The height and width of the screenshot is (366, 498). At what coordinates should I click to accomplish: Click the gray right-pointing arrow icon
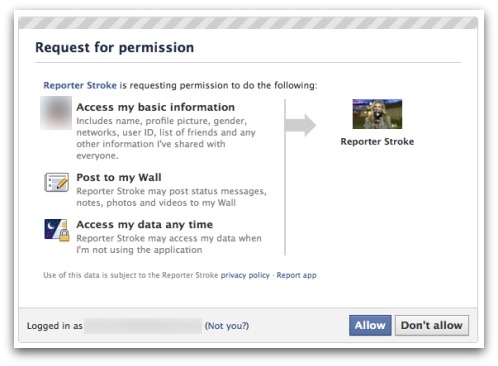pyautogui.click(x=301, y=125)
